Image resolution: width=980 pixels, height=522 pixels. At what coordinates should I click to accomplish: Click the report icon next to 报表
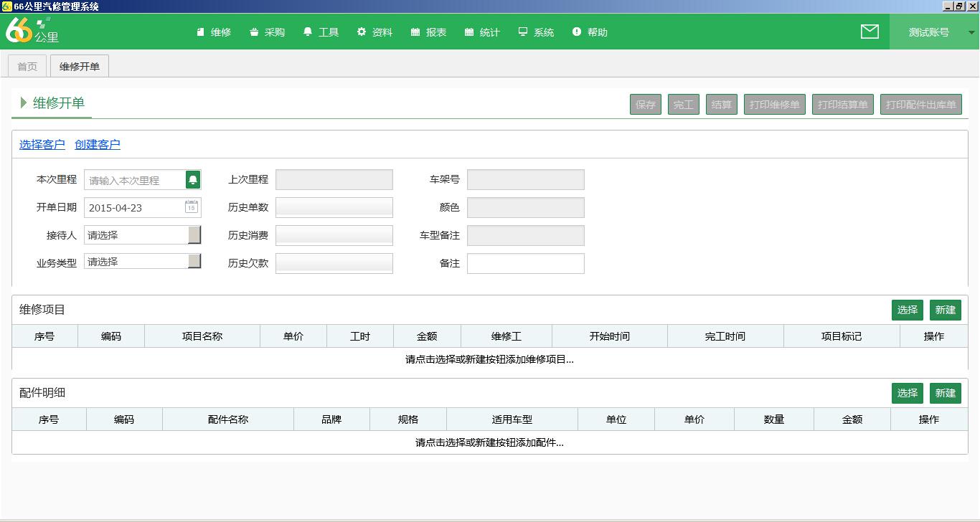coord(414,31)
